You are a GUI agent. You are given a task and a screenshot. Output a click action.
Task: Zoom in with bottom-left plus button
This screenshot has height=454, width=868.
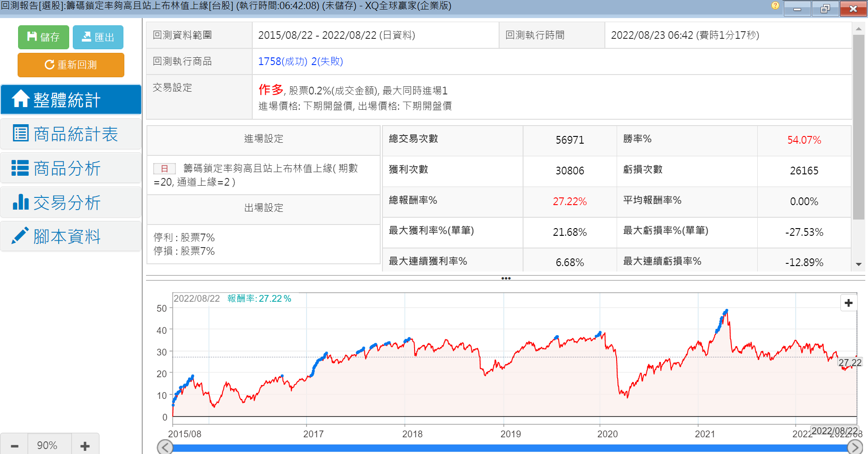85,446
